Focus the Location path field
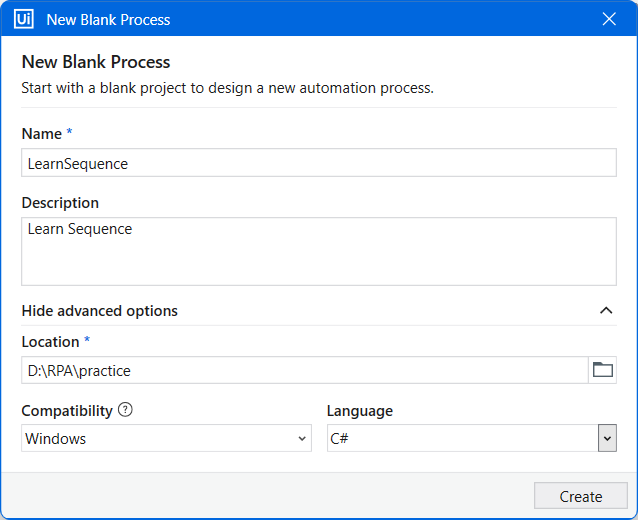This screenshot has width=638, height=520. pos(305,370)
